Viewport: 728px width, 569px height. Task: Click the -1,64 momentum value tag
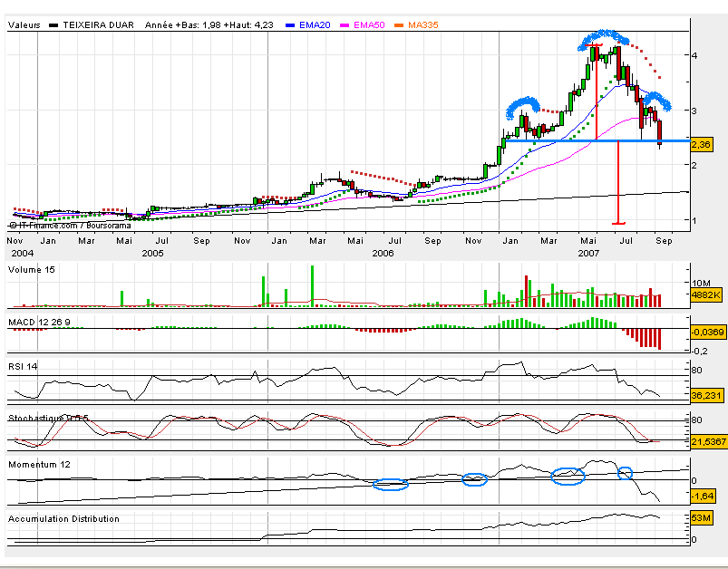(x=703, y=496)
